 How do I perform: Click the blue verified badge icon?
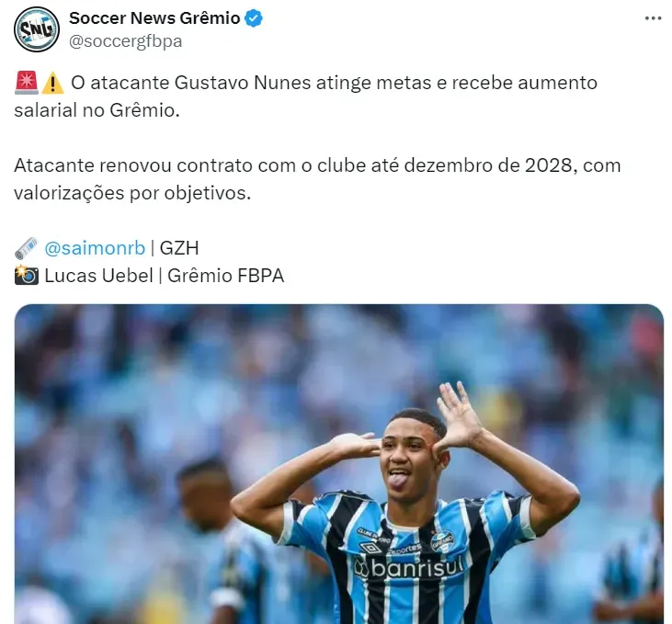coord(254,18)
